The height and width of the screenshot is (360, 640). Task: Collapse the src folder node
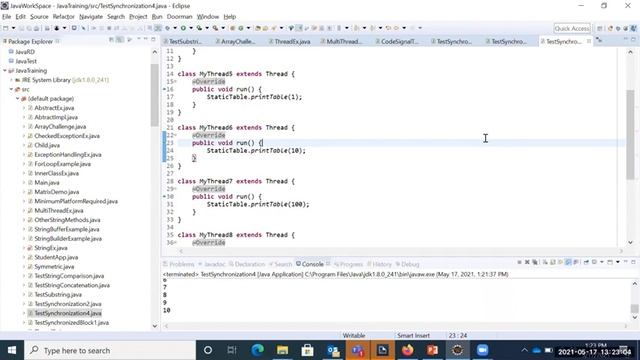pos(11,89)
